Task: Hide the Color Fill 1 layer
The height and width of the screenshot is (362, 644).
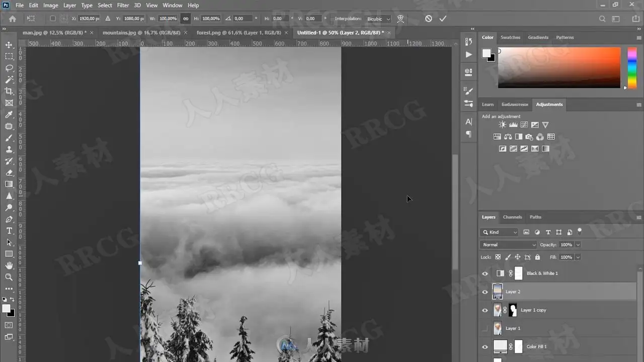Action: (x=485, y=347)
